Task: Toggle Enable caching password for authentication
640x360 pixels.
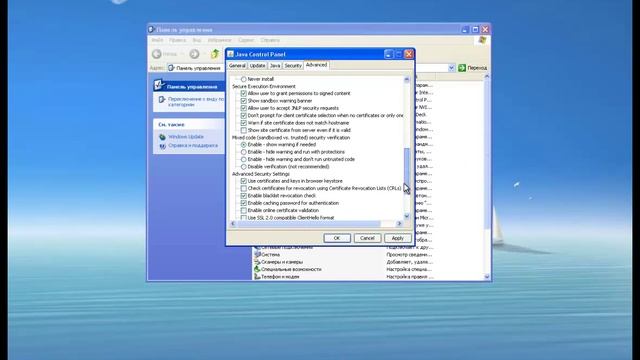Action: (x=243, y=203)
